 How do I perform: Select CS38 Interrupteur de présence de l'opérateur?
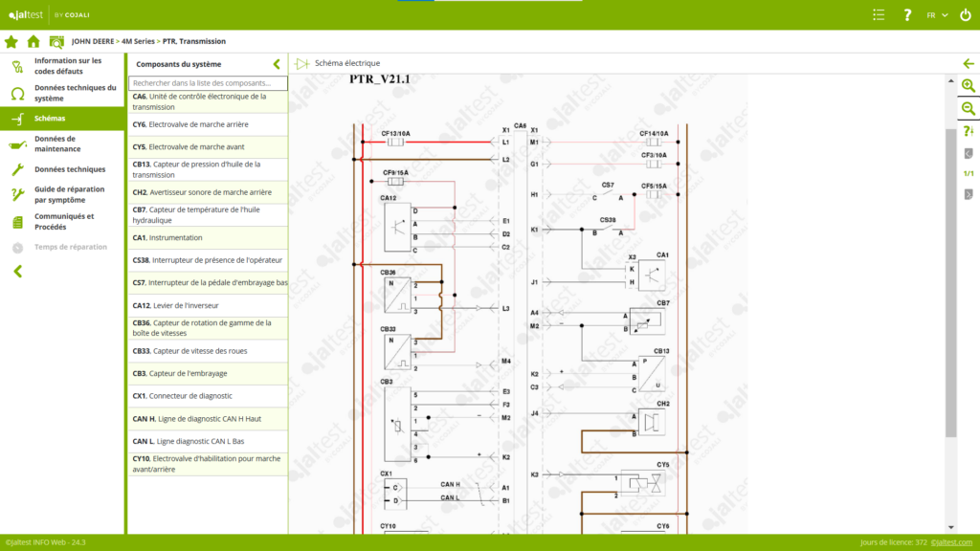click(208, 260)
